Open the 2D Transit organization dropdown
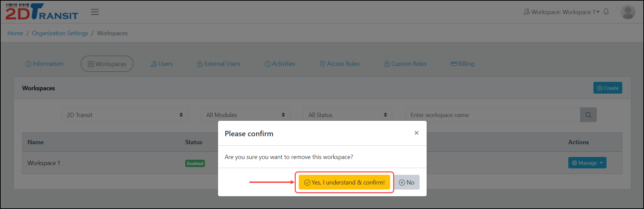The image size is (644, 209). coord(125,115)
